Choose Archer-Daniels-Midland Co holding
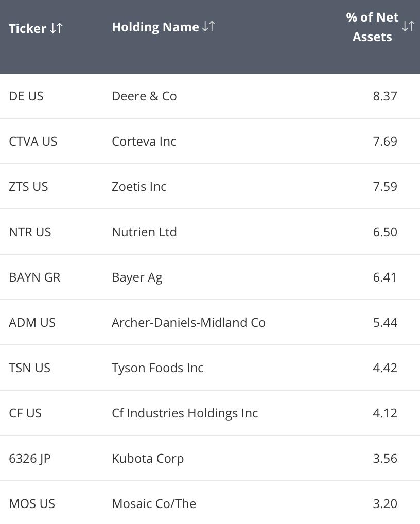The image size is (420, 524). (189, 323)
